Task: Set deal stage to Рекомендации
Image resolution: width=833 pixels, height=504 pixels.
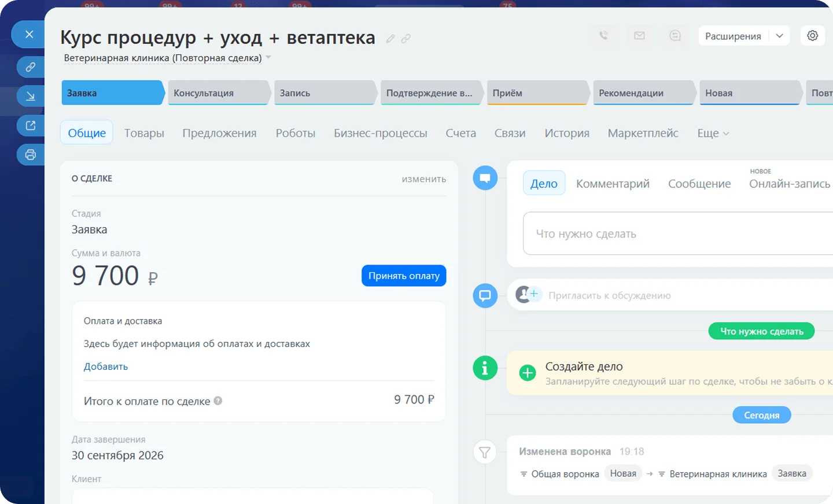Action: 644,93
